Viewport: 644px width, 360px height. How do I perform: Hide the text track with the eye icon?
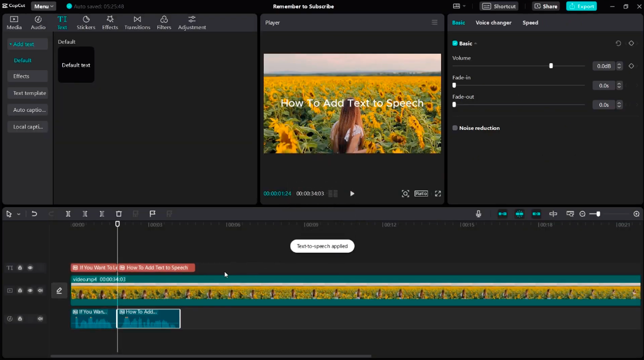[30, 268]
